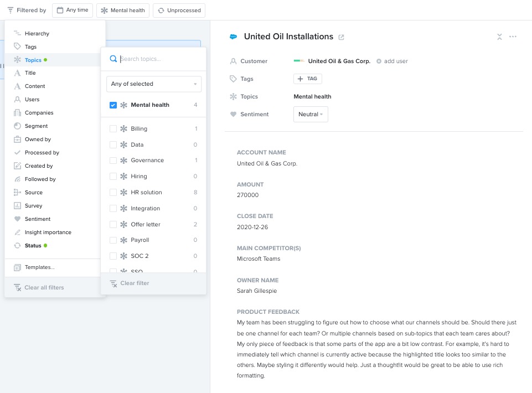Select Content in the filter menu
This screenshot has height=393, width=532.
[53, 86]
